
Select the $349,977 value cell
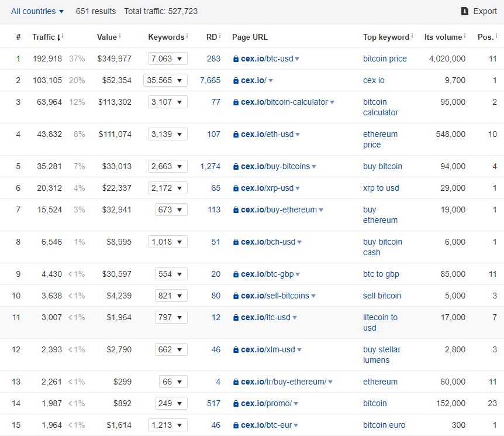click(115, 59)
